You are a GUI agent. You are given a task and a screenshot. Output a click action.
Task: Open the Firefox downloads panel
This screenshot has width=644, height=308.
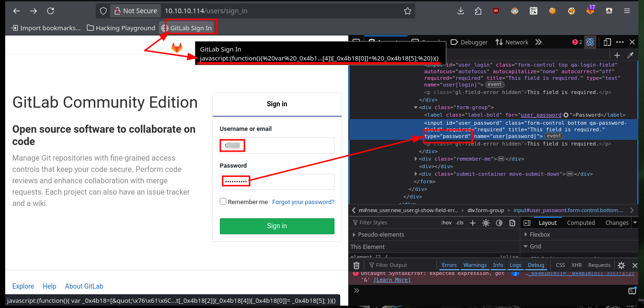pyautogui.click(x=461, y=11)
